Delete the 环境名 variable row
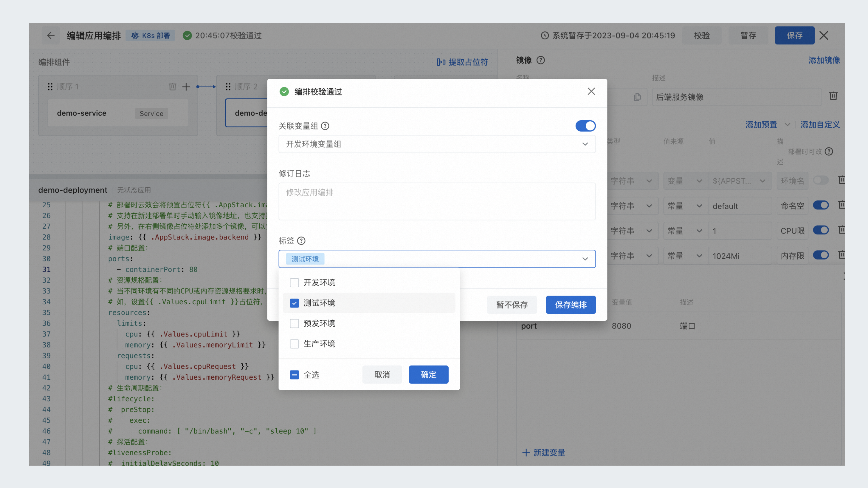868x488 pixels. [841, 180]
